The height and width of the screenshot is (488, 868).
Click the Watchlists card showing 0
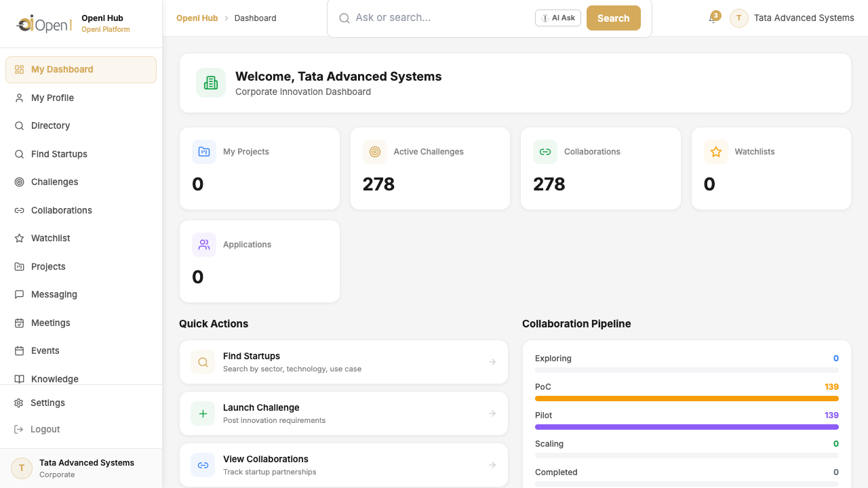coord(771,169)
